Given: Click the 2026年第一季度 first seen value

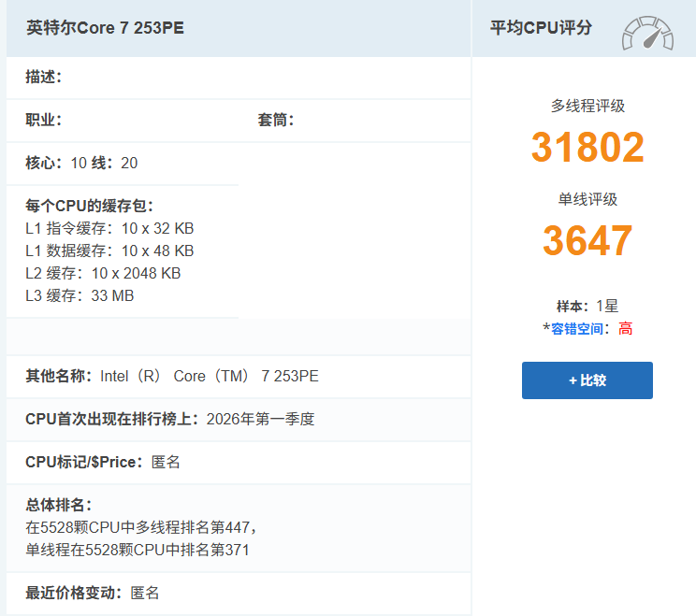Looking at the screenshot, I should pos(258,419).
